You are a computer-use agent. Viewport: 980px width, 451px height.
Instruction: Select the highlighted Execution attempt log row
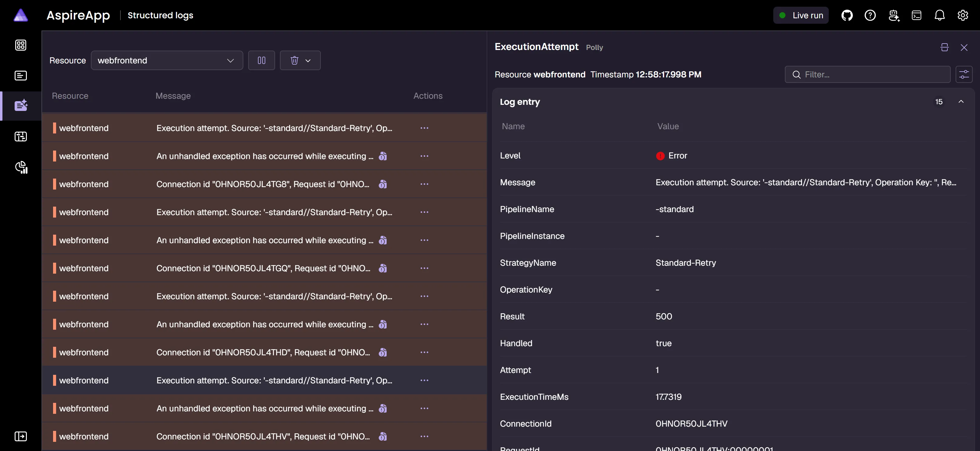(264, 380)
